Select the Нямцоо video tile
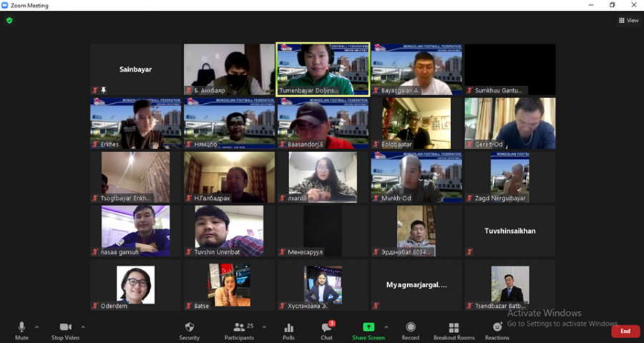The image size is (644, 343). pos(229,123)
